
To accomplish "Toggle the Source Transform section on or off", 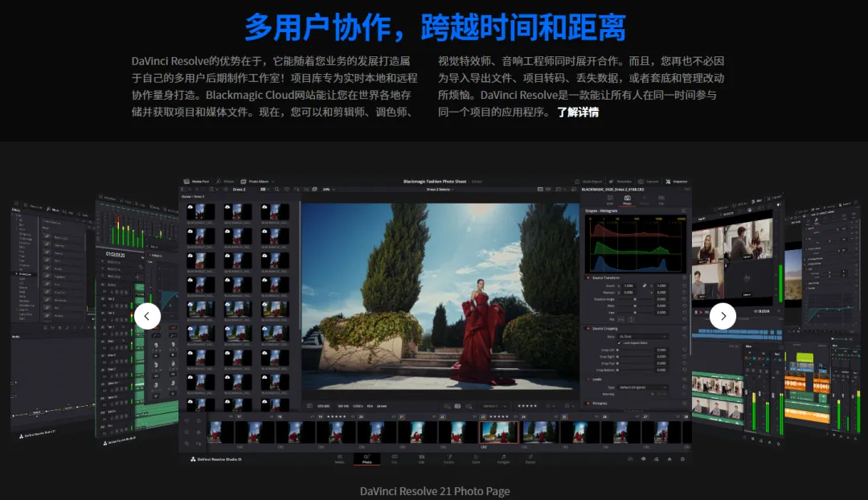I will 588,278.
